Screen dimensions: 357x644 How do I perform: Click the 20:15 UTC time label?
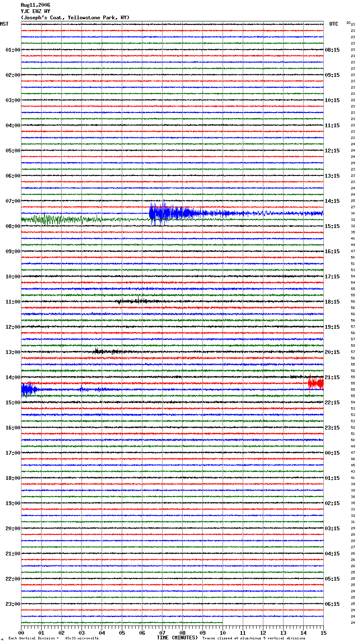pyautogui.click(x=332, y=352)
